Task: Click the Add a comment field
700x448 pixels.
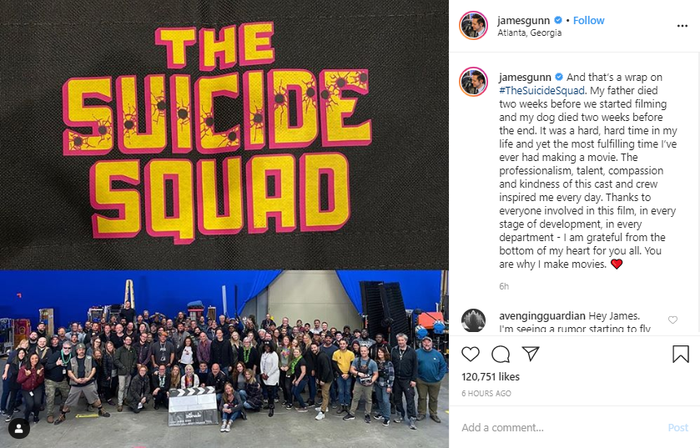Action: coord(560,427)
